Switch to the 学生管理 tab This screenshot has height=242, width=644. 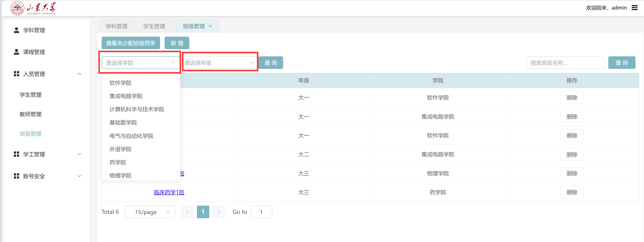(x=154, y=26)
